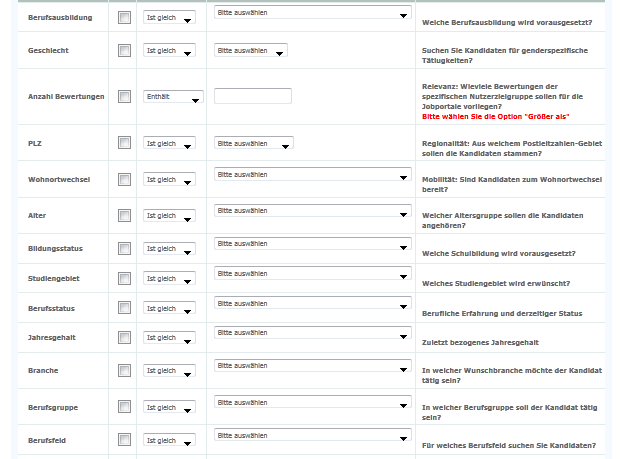
Task: Open Geschlecht 'Bitte auswählen' dropdown
Action: tap(251, 50)
